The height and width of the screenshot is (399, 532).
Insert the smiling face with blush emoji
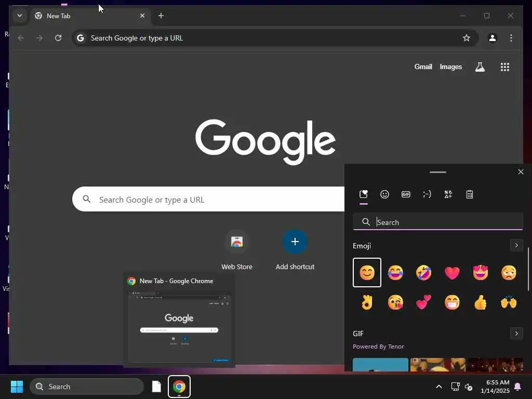[367, 272]
